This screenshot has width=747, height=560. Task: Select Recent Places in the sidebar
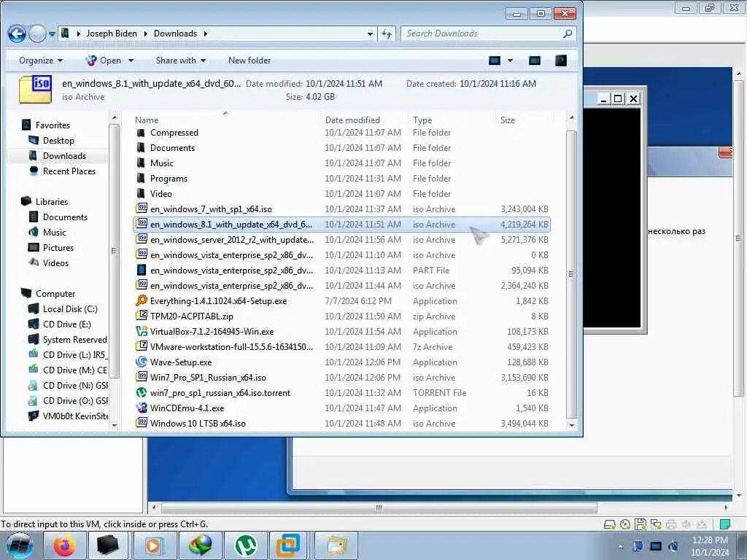pos(69,171)
